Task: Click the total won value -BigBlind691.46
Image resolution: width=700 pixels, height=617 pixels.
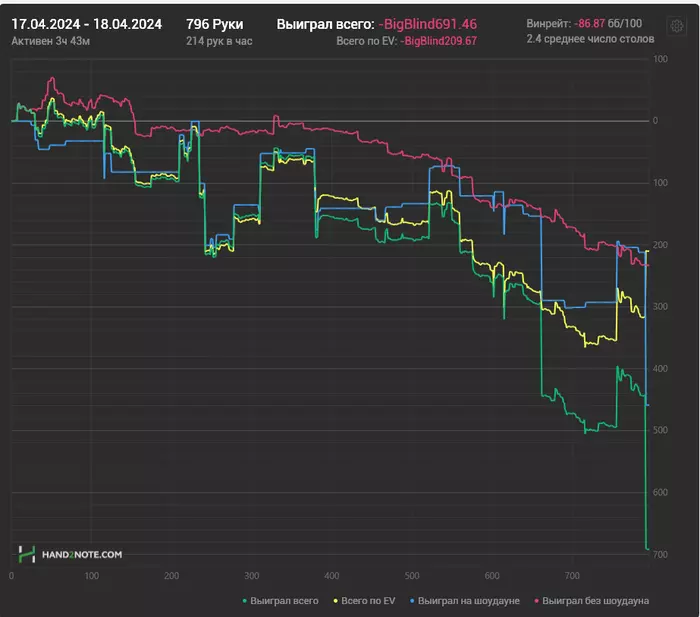Action: coord(428,24)
